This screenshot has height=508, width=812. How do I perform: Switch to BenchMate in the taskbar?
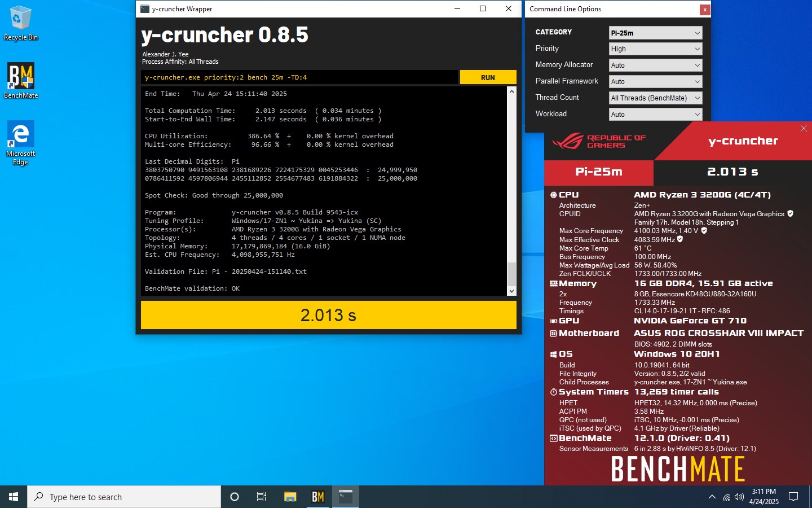pos(318,497)
